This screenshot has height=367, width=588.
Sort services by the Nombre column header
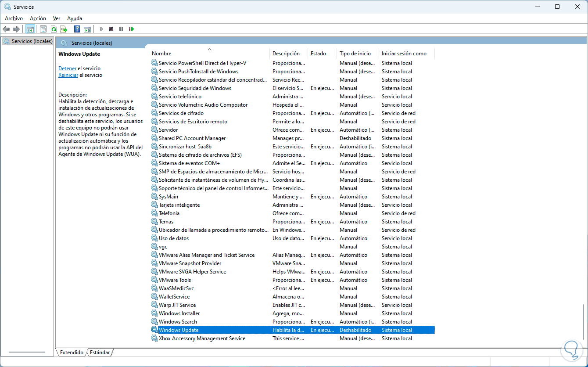click(x=209, y=54)
